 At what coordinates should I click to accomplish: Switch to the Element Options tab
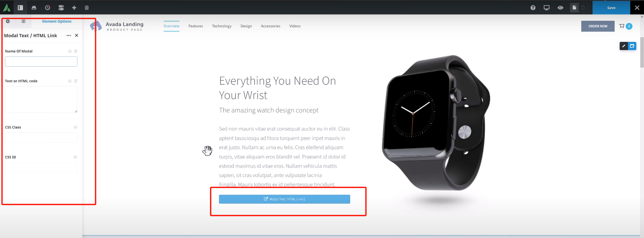[x=57, y=21]
